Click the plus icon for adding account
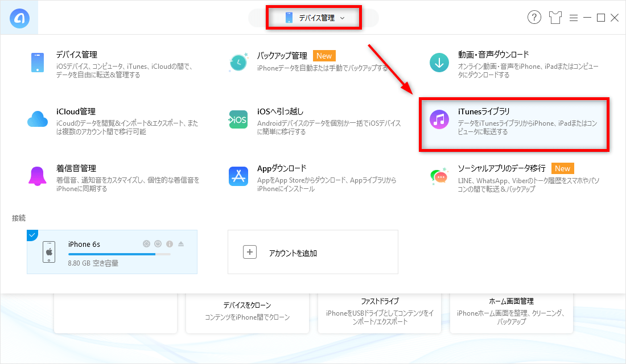Viewport: 626px width, 364px height. click(x=250, y=252)
